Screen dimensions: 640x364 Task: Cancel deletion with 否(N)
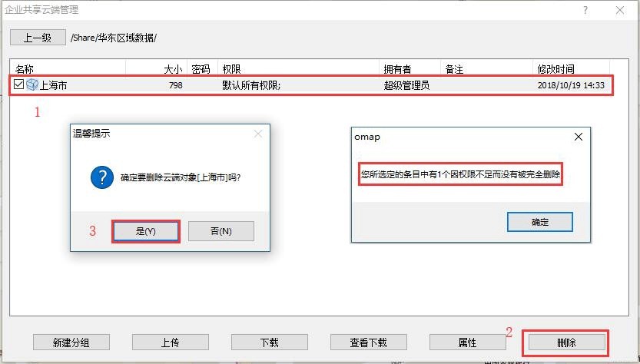point(221,231)
